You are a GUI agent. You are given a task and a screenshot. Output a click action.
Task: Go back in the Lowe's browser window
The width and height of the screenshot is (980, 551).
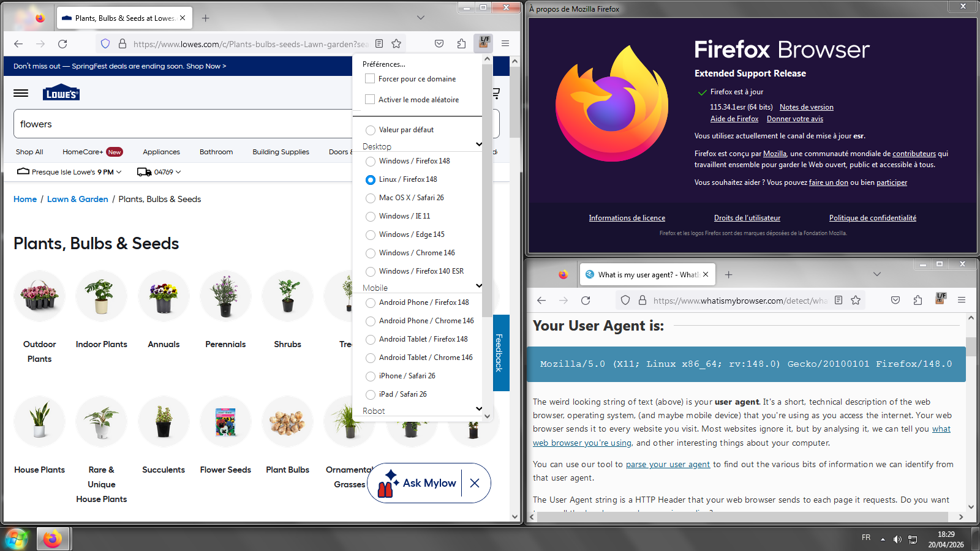(18, 44)
